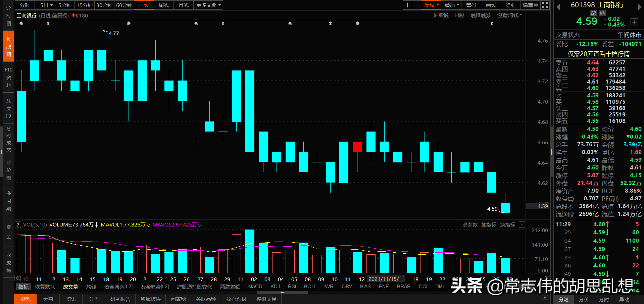Switch the indicator to MACD

coord(255,286)
